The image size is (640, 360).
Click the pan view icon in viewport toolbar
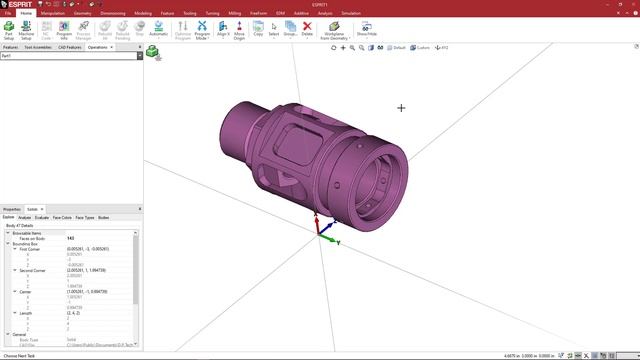pyautogui.click(x=343, y=48)
